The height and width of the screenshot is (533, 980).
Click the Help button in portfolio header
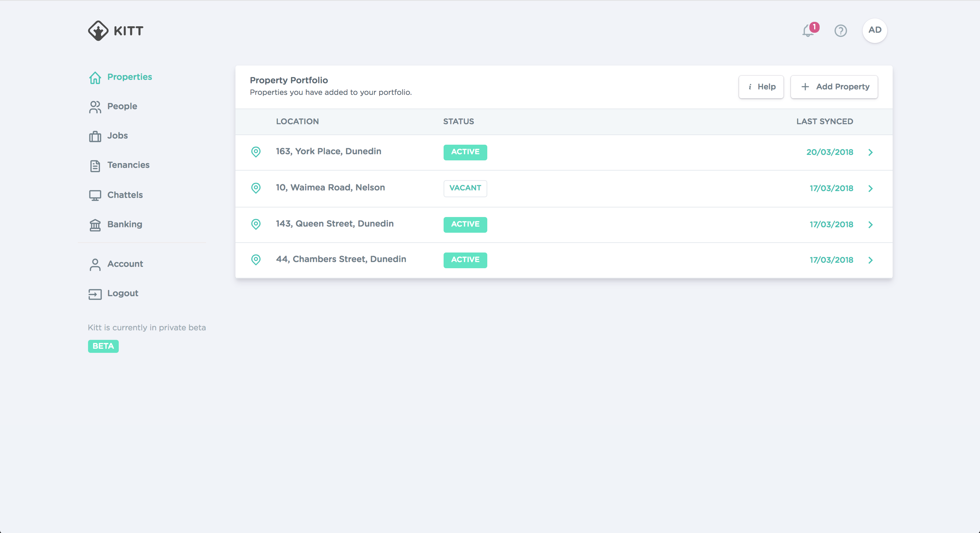pyautogui.click(x=761, y=87)
